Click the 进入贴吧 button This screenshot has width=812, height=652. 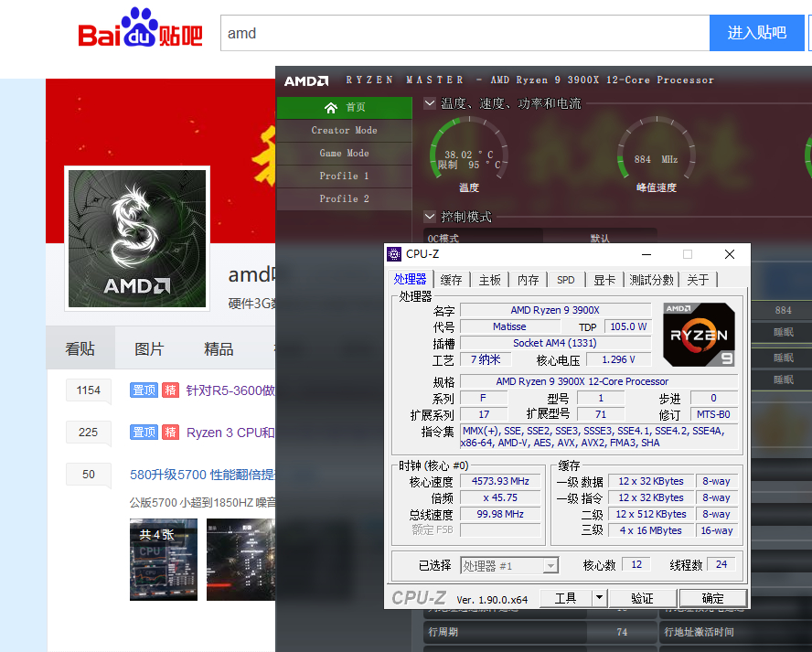[x=756, y=33]
